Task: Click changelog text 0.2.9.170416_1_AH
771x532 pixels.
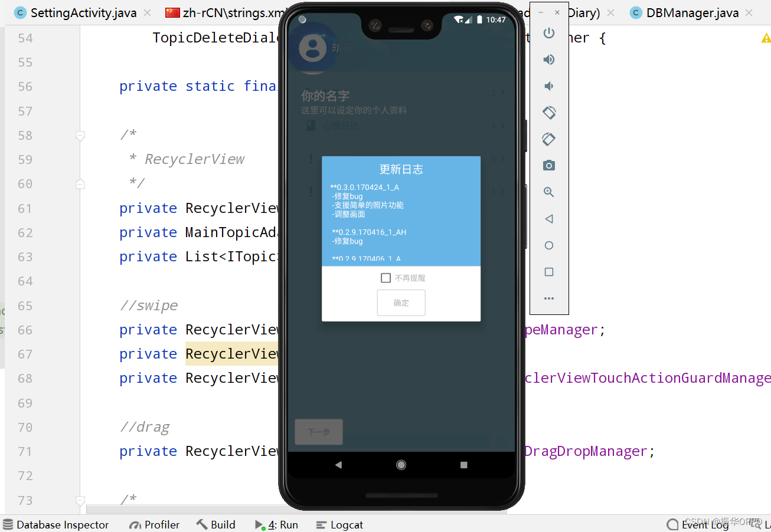Action: point(369,232)
